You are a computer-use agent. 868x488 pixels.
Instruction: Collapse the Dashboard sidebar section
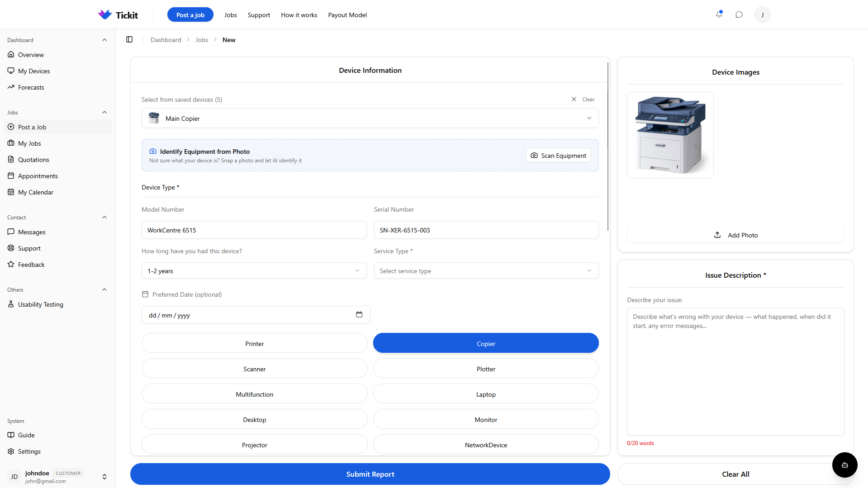click(x=104, y=40)
